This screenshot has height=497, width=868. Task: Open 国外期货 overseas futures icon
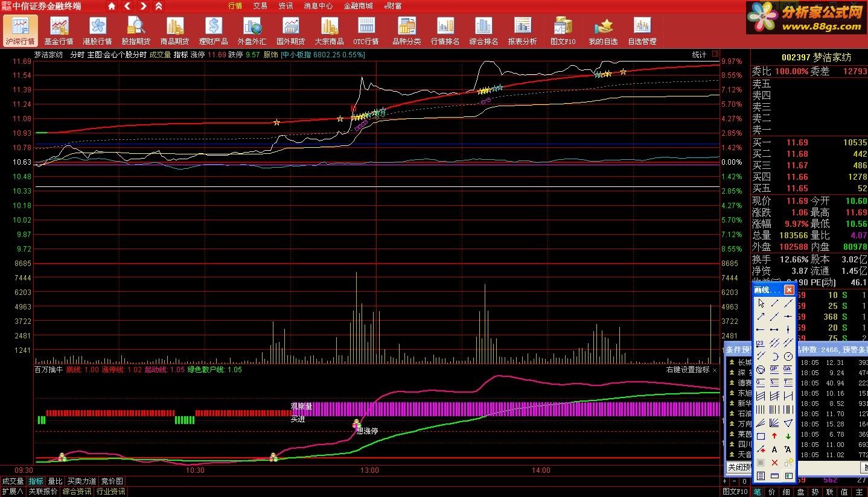tap(290, 30)
